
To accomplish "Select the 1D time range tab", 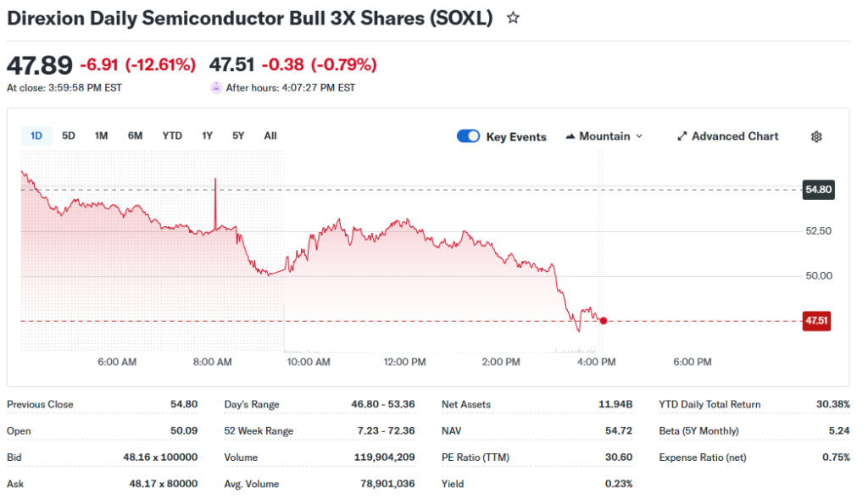I will 36,136.
